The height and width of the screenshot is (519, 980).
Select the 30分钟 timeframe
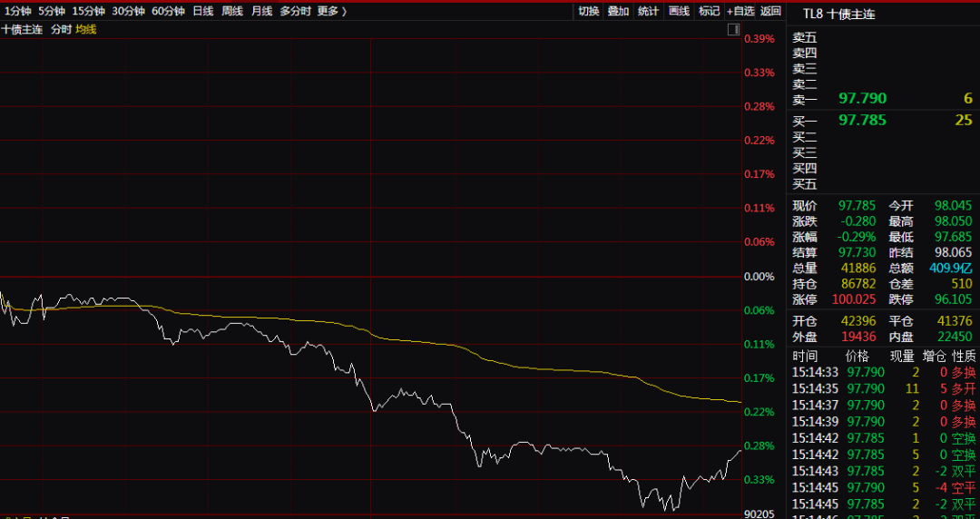[x=128, y=11]
